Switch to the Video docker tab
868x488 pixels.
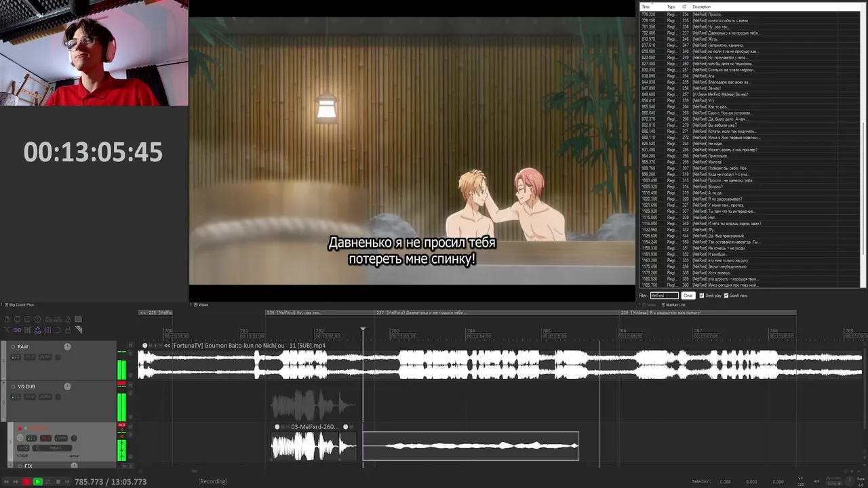pyautogui.click(x=201, y=304)
